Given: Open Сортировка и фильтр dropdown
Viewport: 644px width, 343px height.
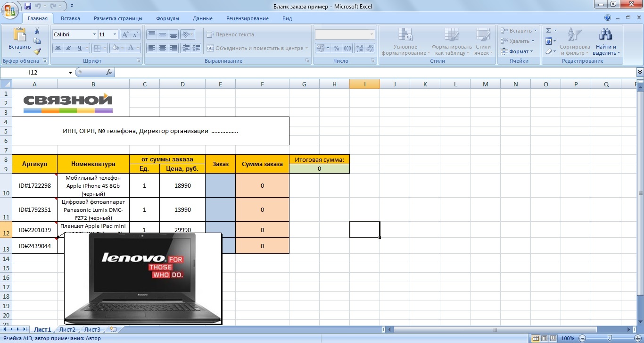Looking at the screenshot, I should [x=575, y=42].
